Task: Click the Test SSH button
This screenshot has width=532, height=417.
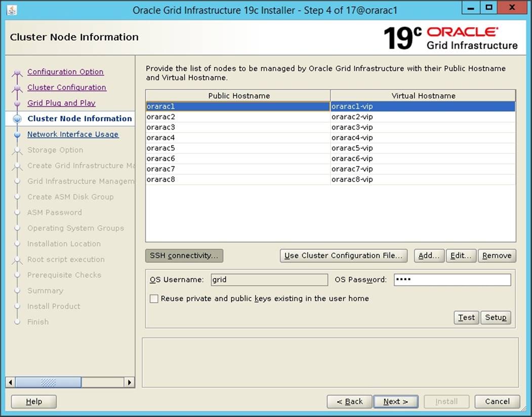Action: (x=467, y=318)
